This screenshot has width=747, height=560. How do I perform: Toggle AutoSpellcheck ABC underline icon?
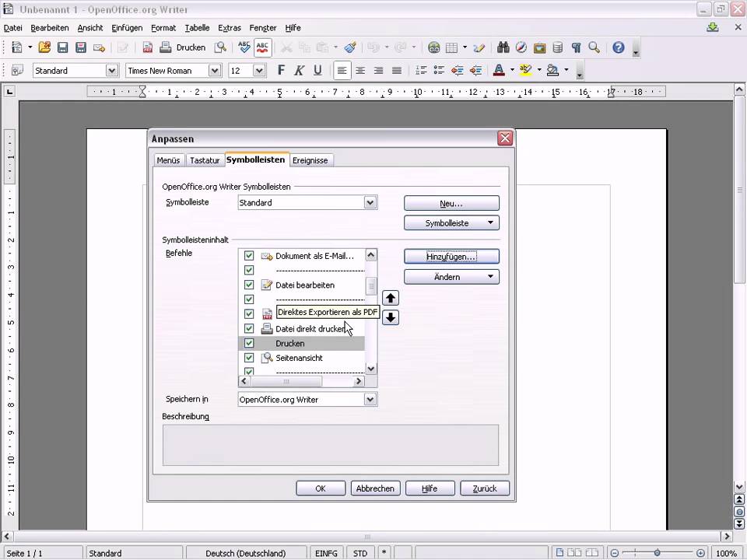pyautogui.click(x=262, y=47)
